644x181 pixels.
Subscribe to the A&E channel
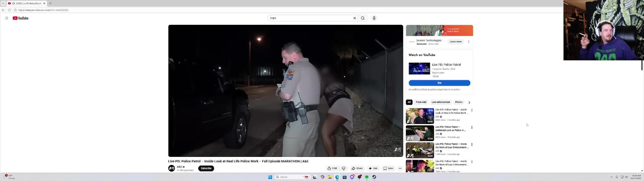(206, 168)
